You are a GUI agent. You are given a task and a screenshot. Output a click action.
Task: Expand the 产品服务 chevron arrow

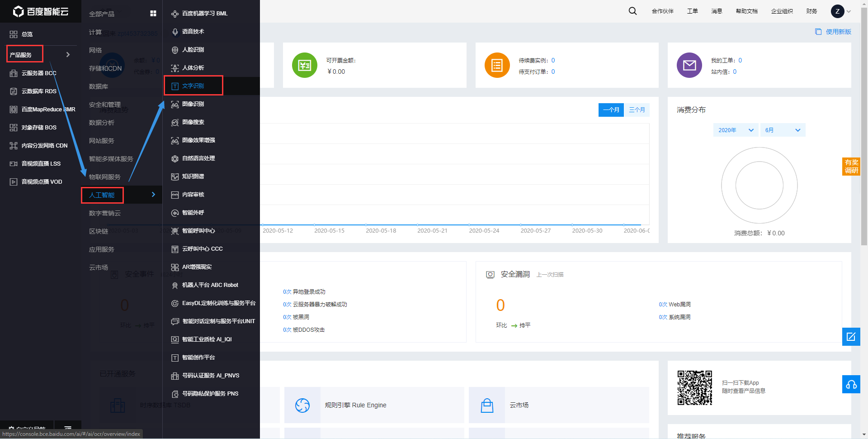pyautogui.click(x=68, y=54)
